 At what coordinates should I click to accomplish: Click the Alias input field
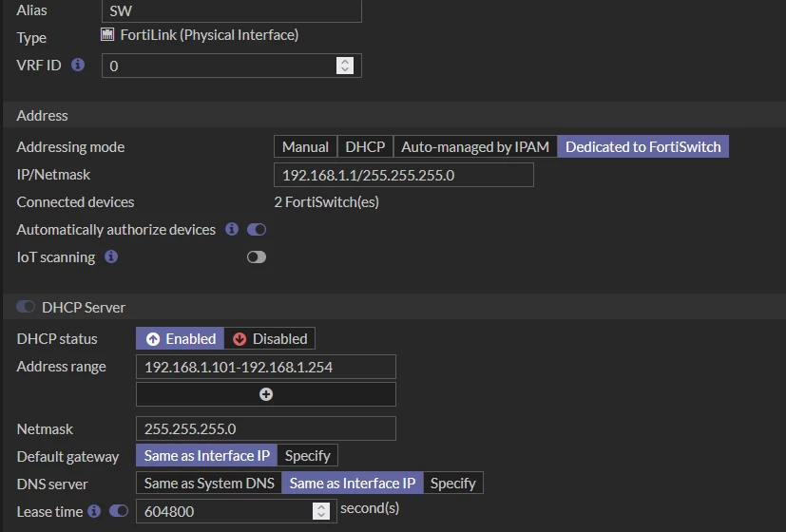coord(232,10)
